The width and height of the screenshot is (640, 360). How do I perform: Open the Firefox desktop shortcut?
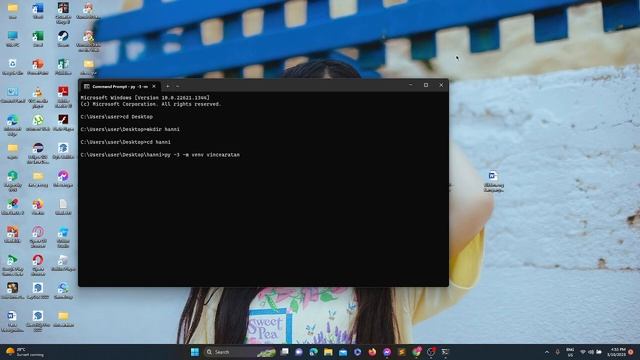pyautogui.click(x=38, y=207)
